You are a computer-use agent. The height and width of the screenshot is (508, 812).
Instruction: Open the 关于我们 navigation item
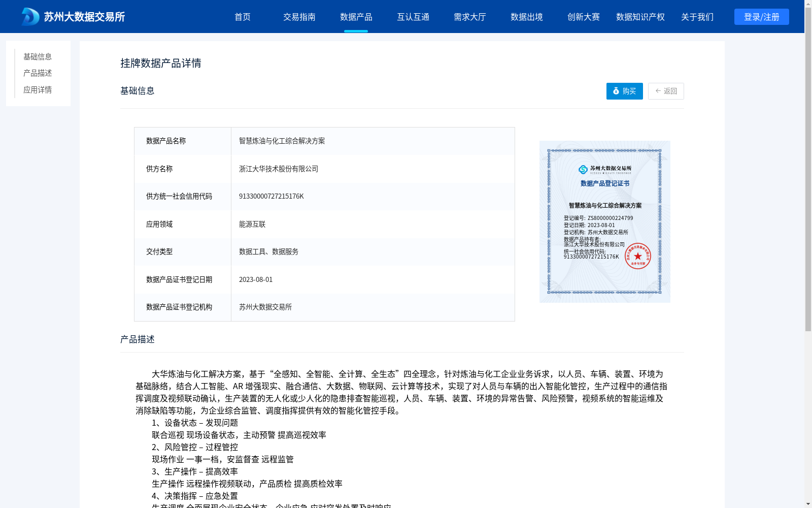point(697,17)
